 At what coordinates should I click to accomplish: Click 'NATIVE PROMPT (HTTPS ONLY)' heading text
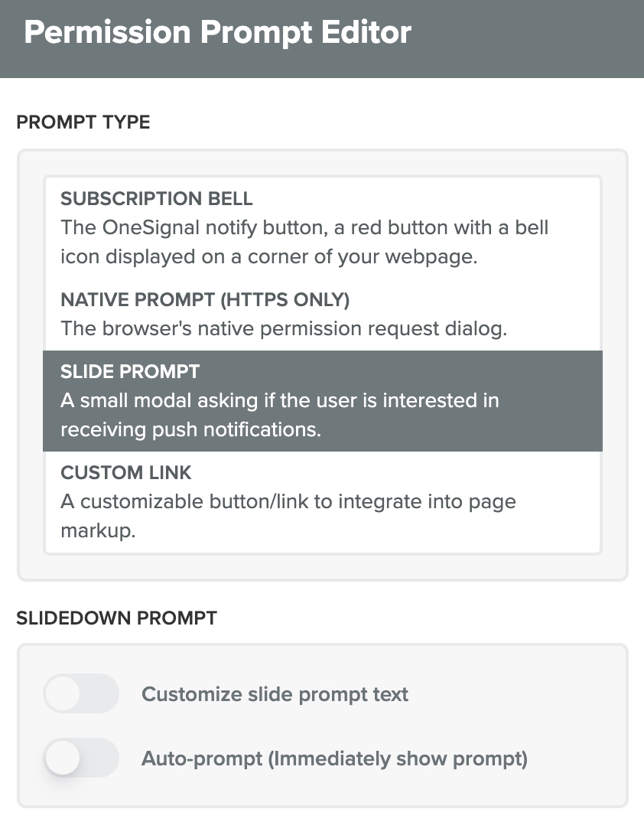(x=204, y=300)
